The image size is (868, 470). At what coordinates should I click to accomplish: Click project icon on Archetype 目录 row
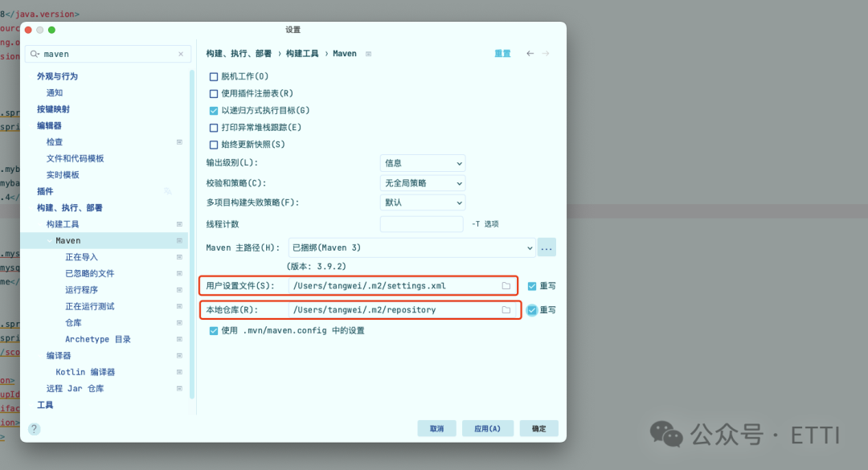pyautogui.click(x=179, y=339)
